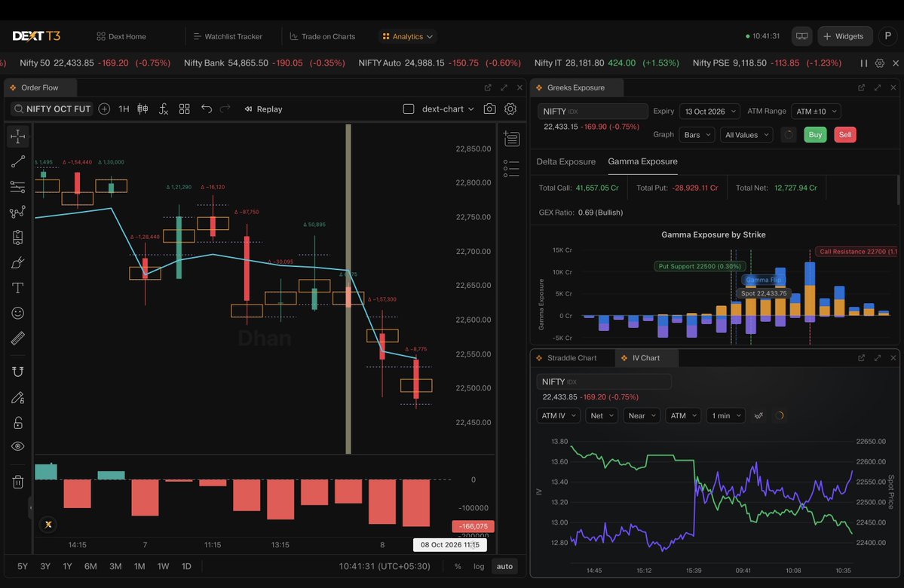Screen dimensions: 904x588
Task: Open the Watchlist Tracker page
Action: point(228,36)
